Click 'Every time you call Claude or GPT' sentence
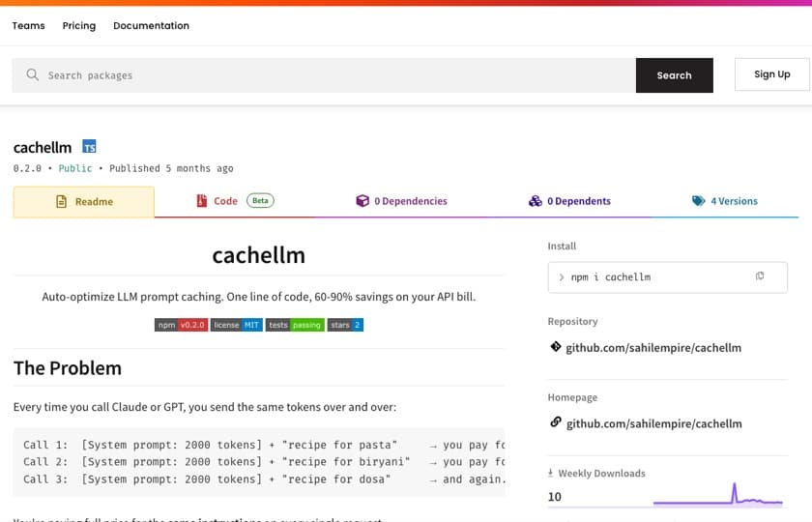Screen dimensions: 812x522 [x=205, y=407]
